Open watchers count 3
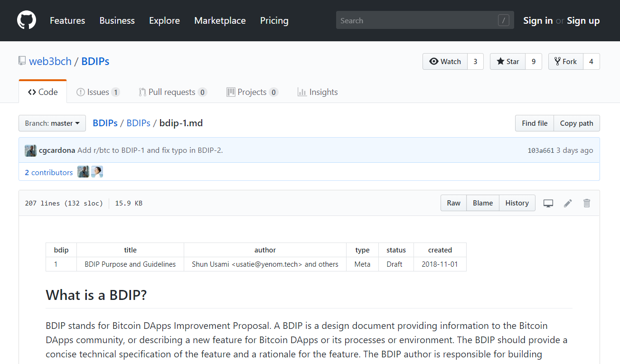Screen dimensions: 620x364 [x=475, y=62]
